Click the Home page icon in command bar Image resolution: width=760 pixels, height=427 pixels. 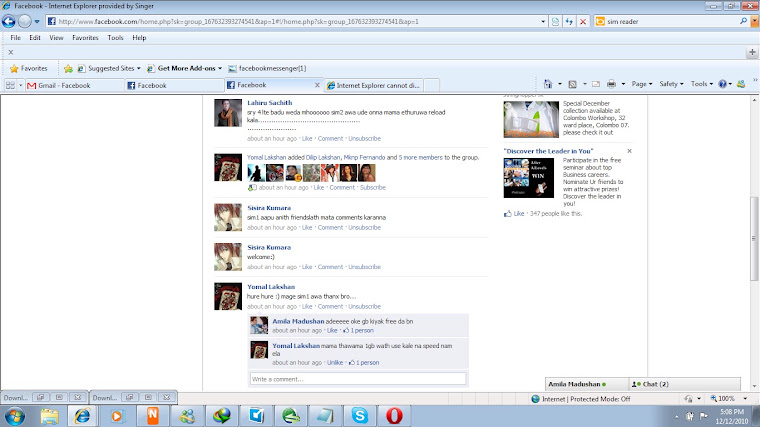coord(548,84)
